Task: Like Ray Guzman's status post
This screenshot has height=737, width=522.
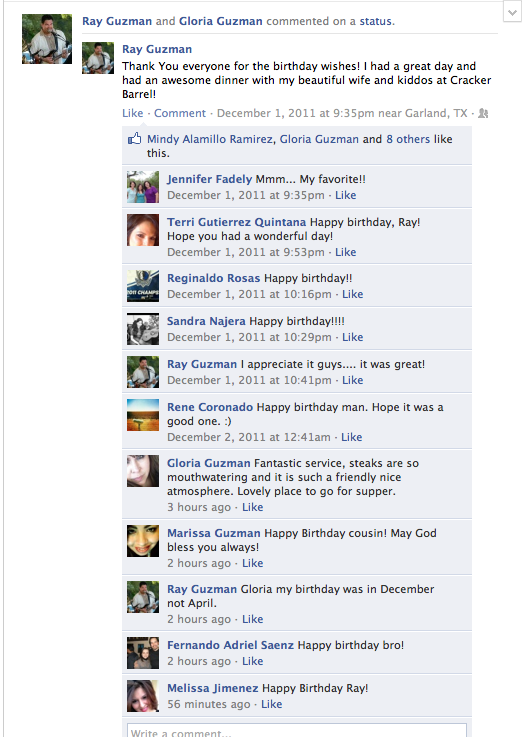Action: coord(132,113)
